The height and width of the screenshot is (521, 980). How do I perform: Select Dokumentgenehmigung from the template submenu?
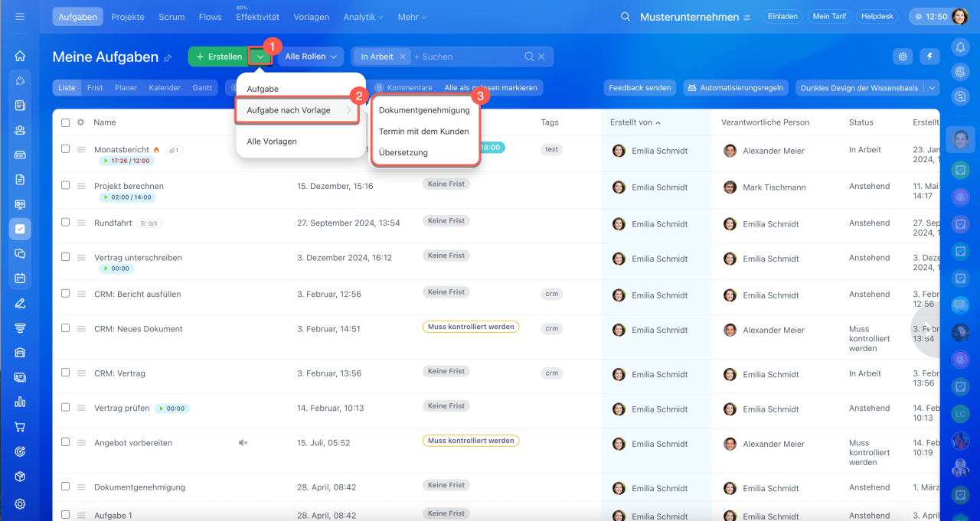(424, 110)
